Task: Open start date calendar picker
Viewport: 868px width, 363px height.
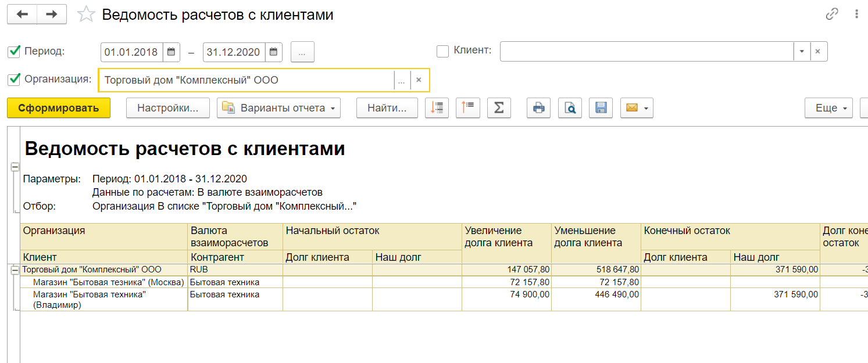Action: [x=171, y=52]
